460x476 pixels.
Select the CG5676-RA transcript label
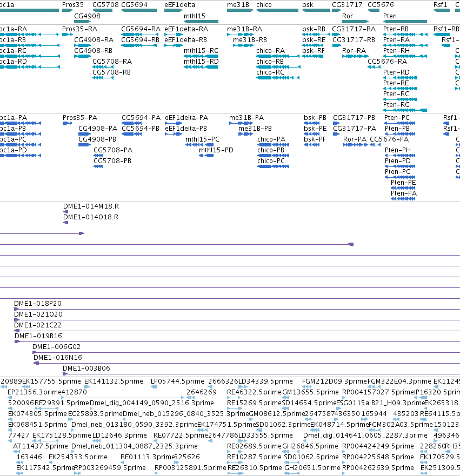[x=388, y=62]
